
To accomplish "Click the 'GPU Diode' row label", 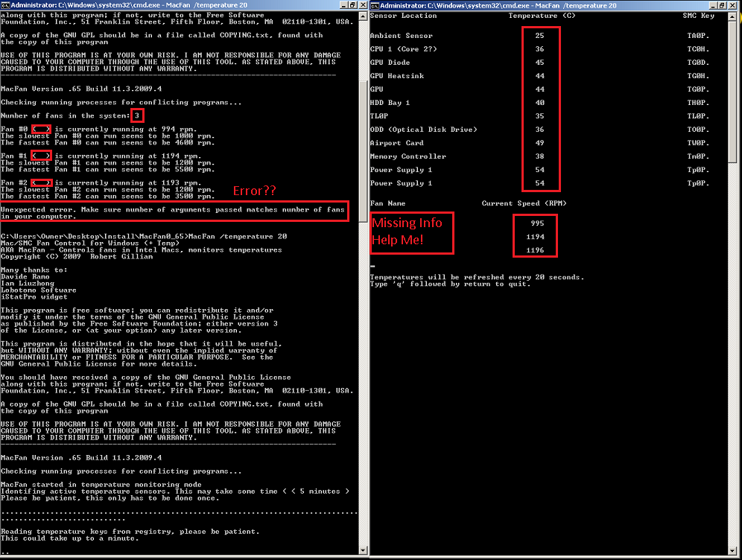I will [390, 63].
